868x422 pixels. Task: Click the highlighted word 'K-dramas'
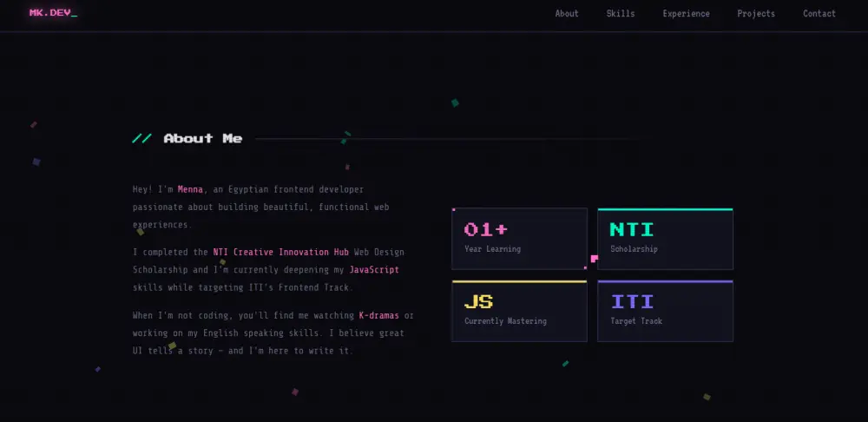(x=379, y=316)
